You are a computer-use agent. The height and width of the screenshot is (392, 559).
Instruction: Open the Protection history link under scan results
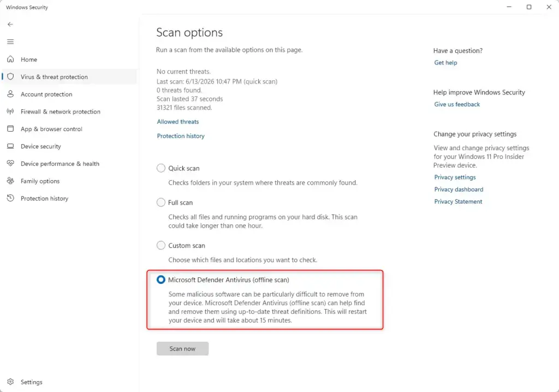tap(181, 136)
